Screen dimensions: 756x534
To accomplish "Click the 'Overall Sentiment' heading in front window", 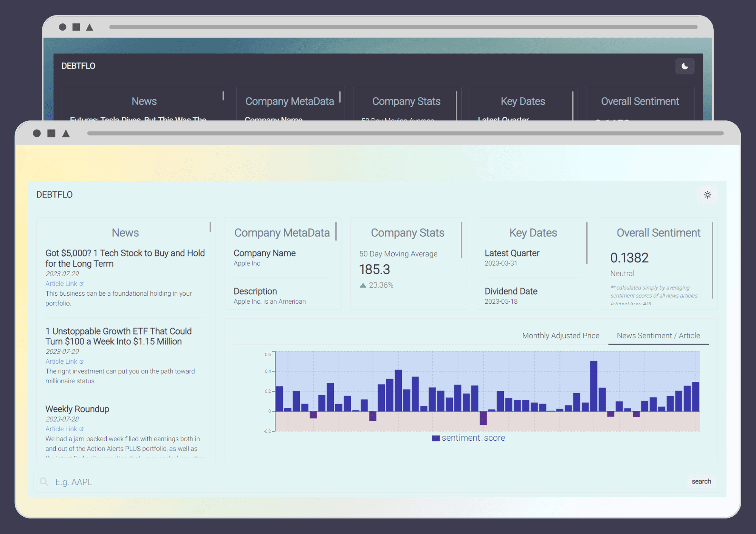I will (658, 233).
